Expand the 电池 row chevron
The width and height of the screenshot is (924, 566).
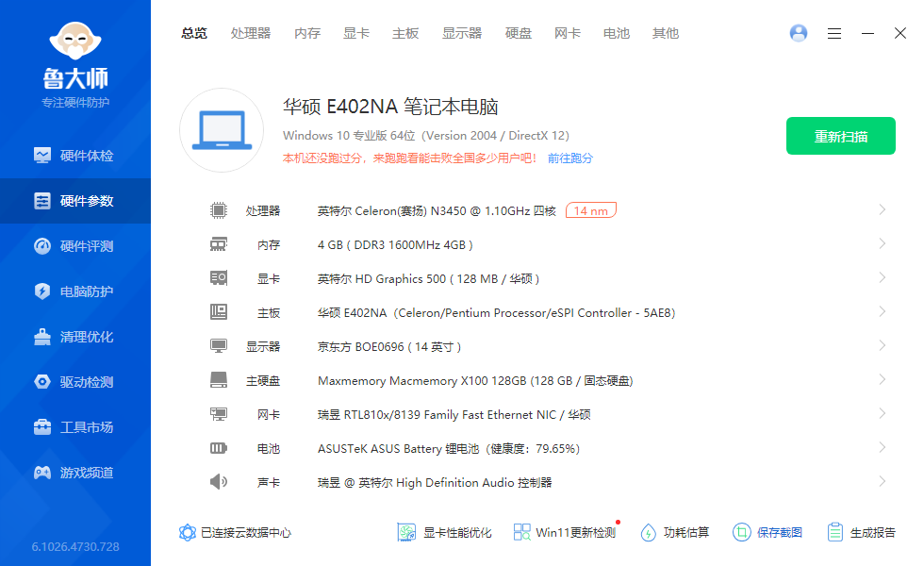(883, 447)
